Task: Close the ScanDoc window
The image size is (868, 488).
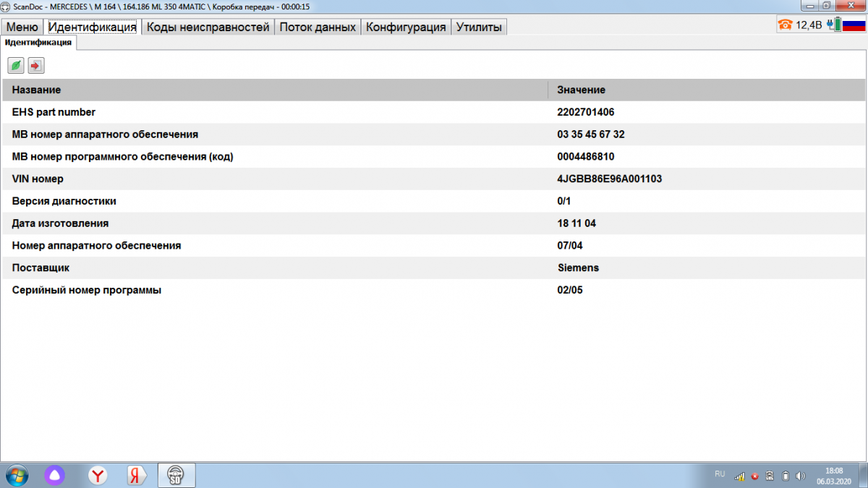Action: pos(850,6)
